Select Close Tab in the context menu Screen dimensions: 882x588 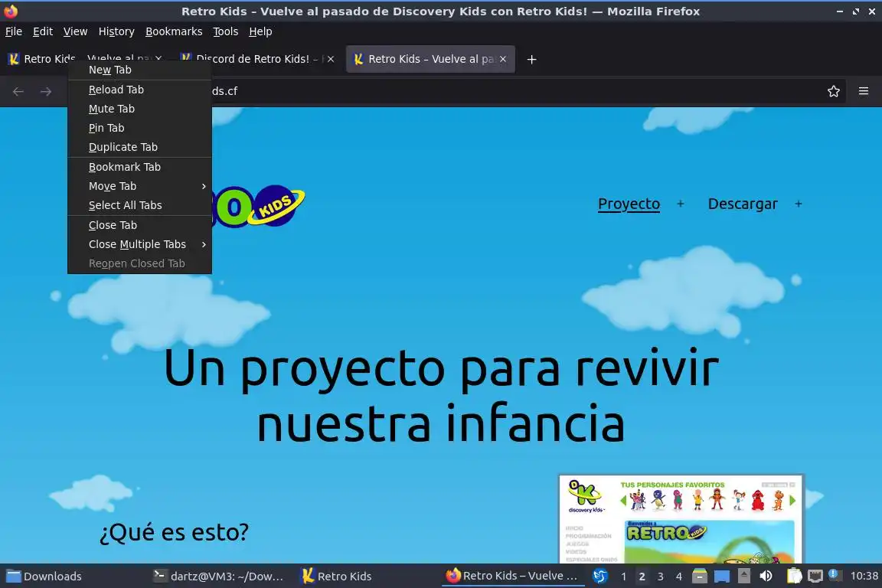(139, 225)
